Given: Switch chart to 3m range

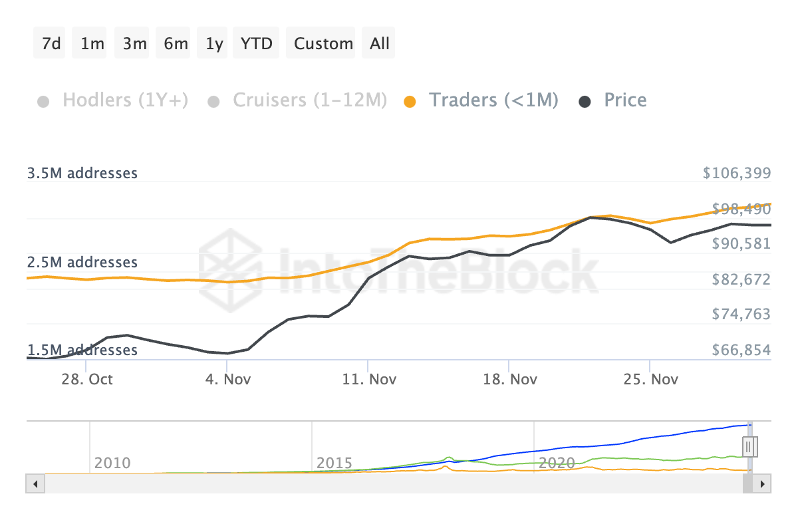Looking at the screenshot, I should tap(134, 44).
